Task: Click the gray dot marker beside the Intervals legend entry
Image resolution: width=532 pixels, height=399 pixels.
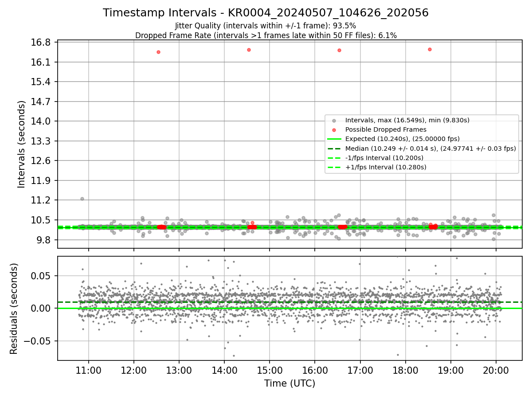Action: coord(334,120)
